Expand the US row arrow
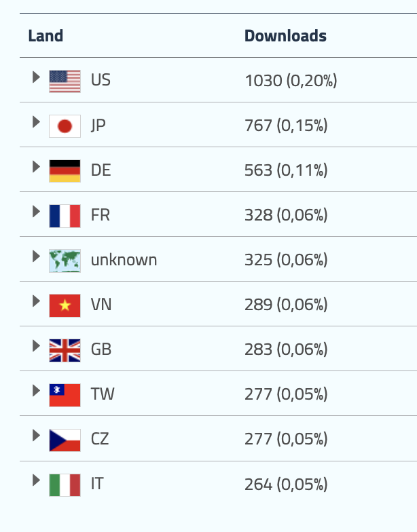The image size is (417, 532). [36, 77]
